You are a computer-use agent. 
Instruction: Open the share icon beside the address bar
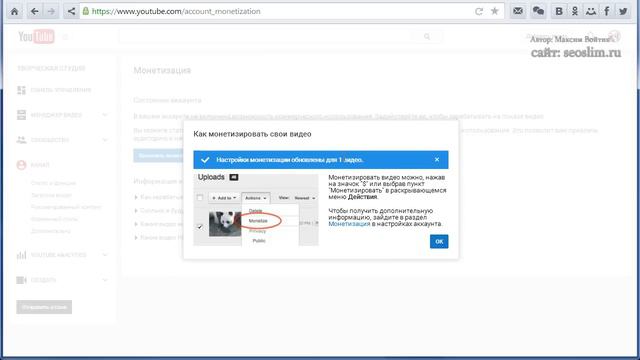(71, 11)
